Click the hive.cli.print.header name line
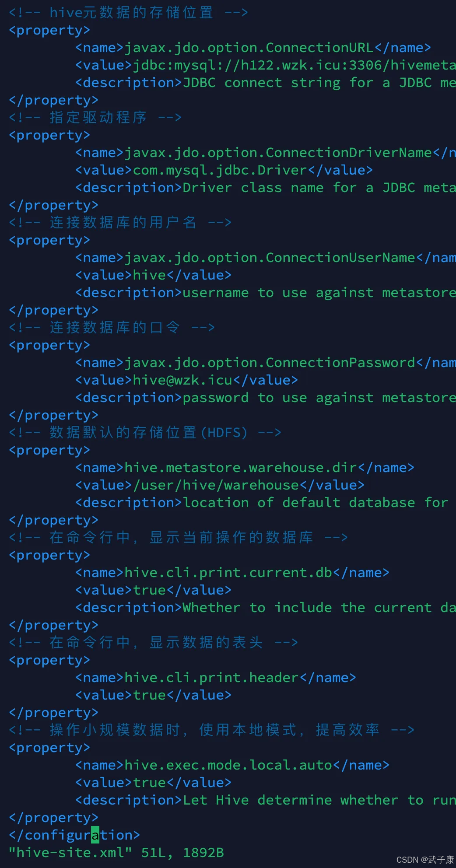 (216, 678)
